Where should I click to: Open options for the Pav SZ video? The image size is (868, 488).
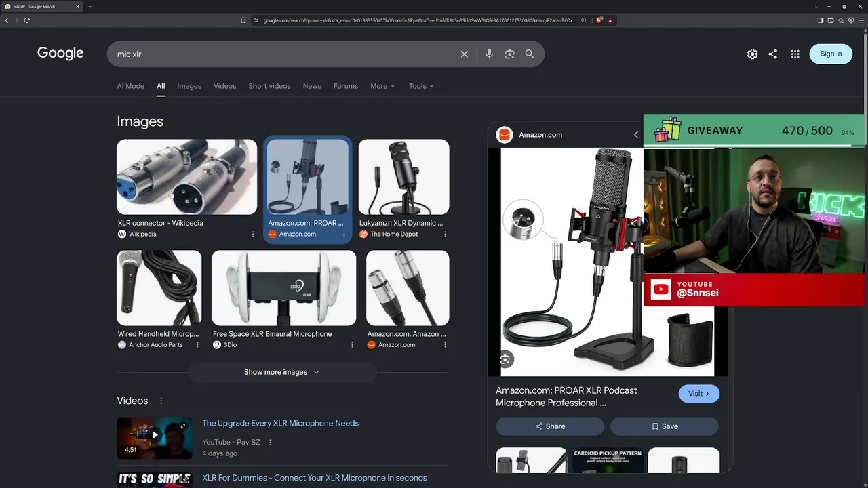(270, 443)
